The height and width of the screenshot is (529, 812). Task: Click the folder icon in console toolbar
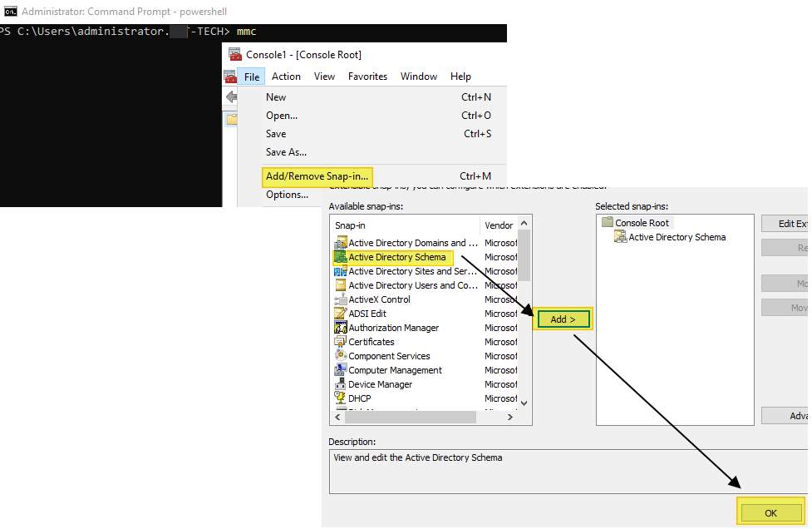click(232, 119)
